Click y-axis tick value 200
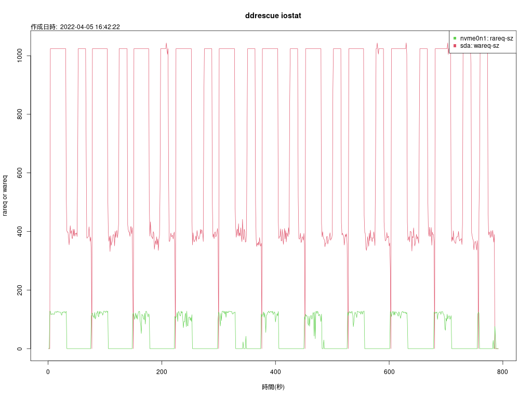This screenshot has height=399, width=532. 20,290
